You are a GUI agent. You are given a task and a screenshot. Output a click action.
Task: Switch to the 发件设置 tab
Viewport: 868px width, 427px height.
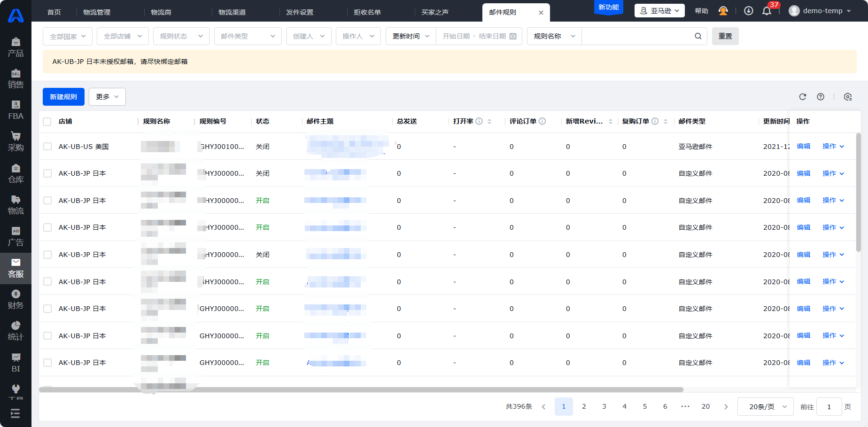point(300,12)
